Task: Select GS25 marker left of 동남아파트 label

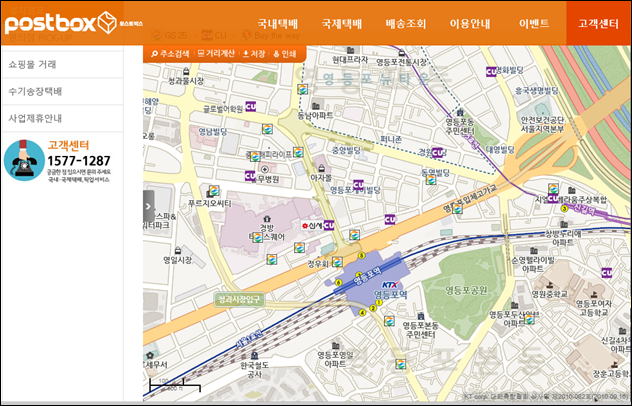Action: 303,89
